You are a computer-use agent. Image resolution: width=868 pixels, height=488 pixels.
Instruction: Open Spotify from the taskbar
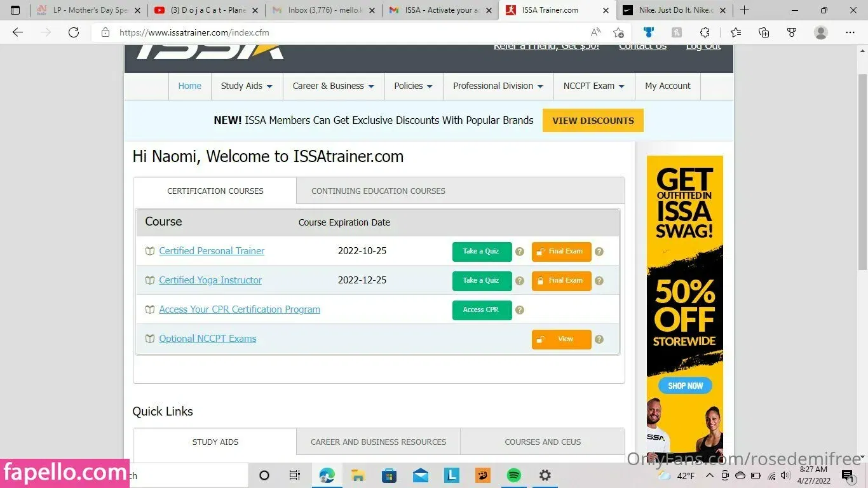click(513, 475)
